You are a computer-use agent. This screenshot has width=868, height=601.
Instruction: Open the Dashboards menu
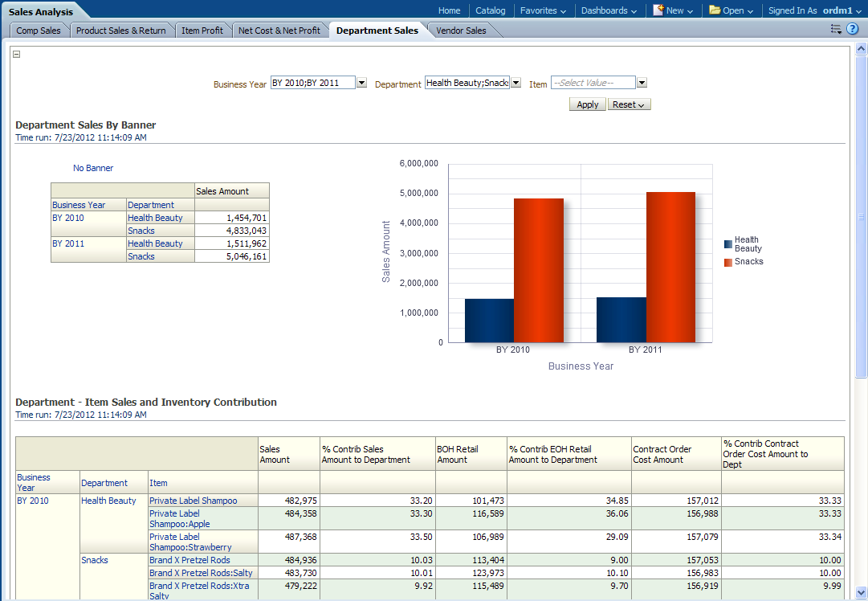[x=609, y=10]
